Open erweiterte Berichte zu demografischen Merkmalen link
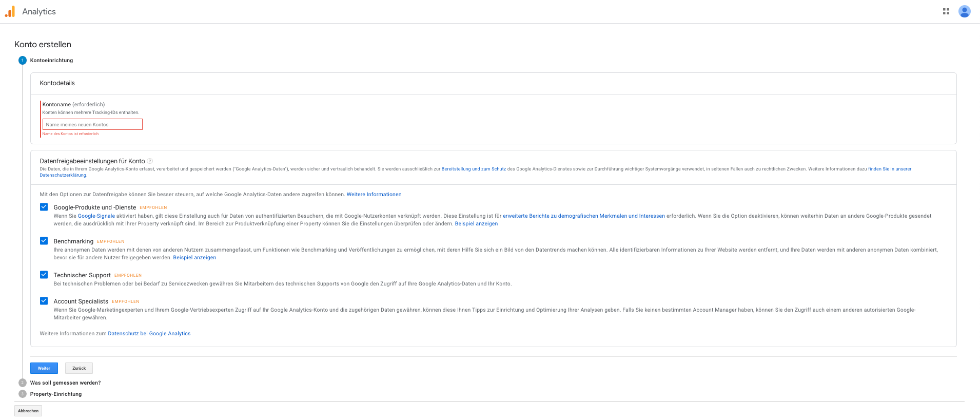 (584, 216)
